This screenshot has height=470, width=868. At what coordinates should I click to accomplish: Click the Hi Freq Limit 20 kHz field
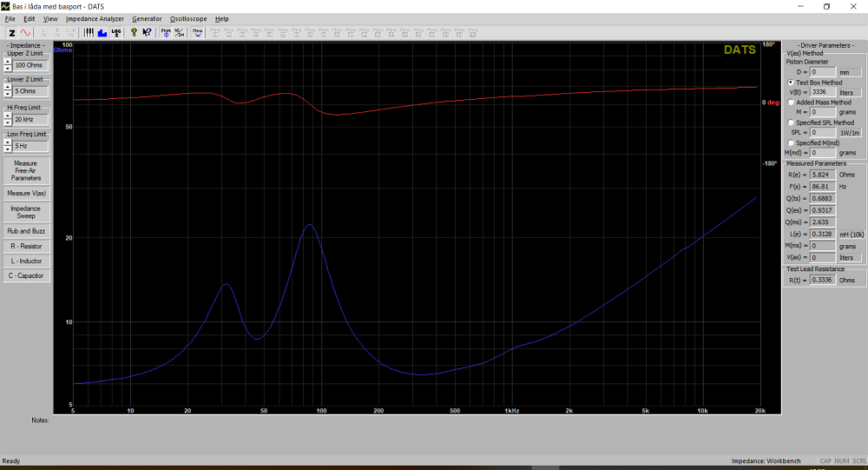click(x=30, y=119)
